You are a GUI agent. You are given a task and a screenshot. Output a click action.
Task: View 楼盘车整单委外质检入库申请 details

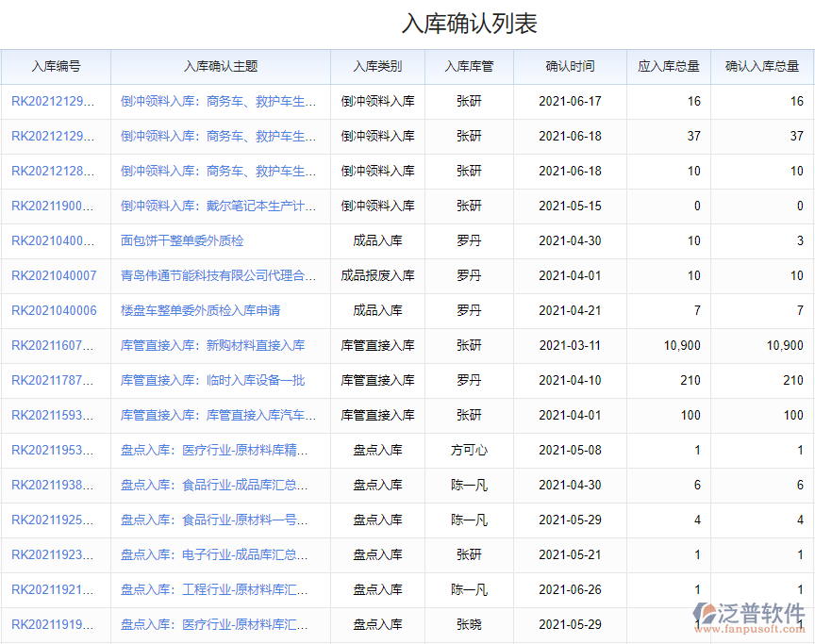[200, 310]
